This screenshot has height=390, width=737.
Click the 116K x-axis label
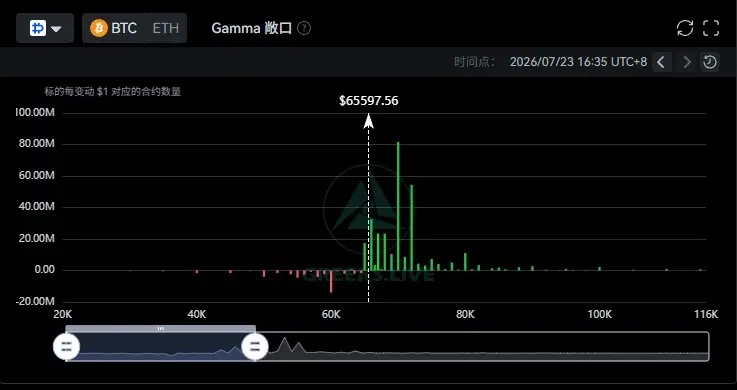706,314
